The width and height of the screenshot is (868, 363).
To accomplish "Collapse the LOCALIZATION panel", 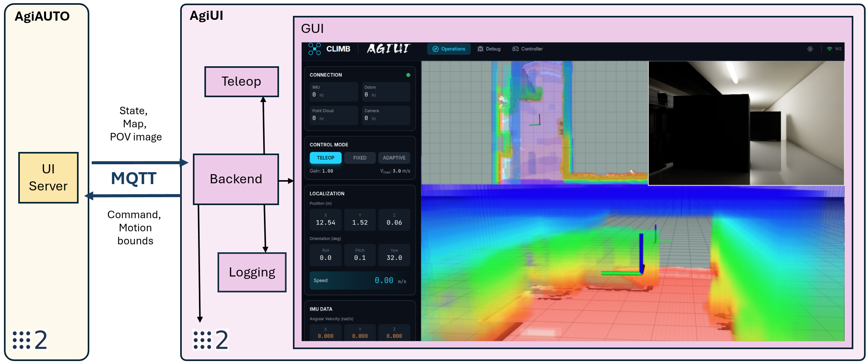I will click(327, 193).
